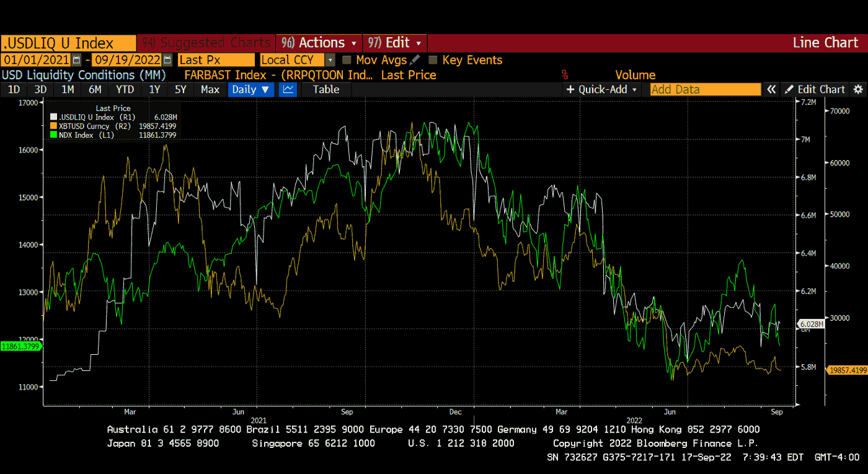Switch to line chart view icon
This screenshot has height=474, width=868.
click(288, 89)
